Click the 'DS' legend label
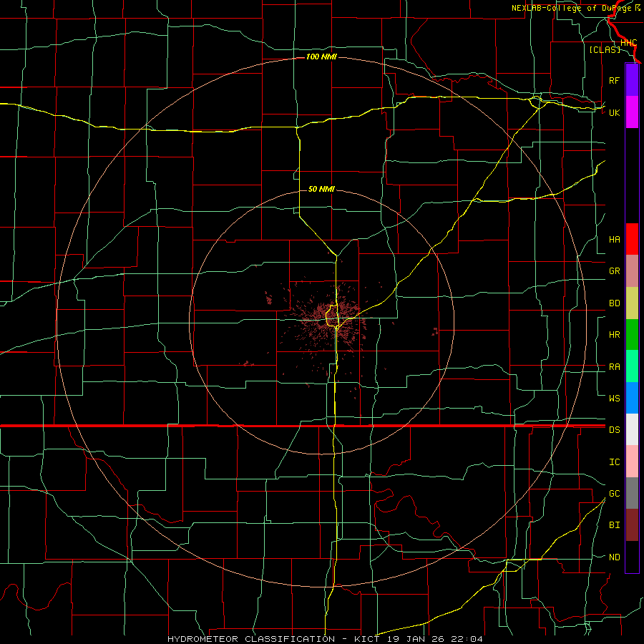The height and width of the screenshot is (644, 644). click(614, 429)
